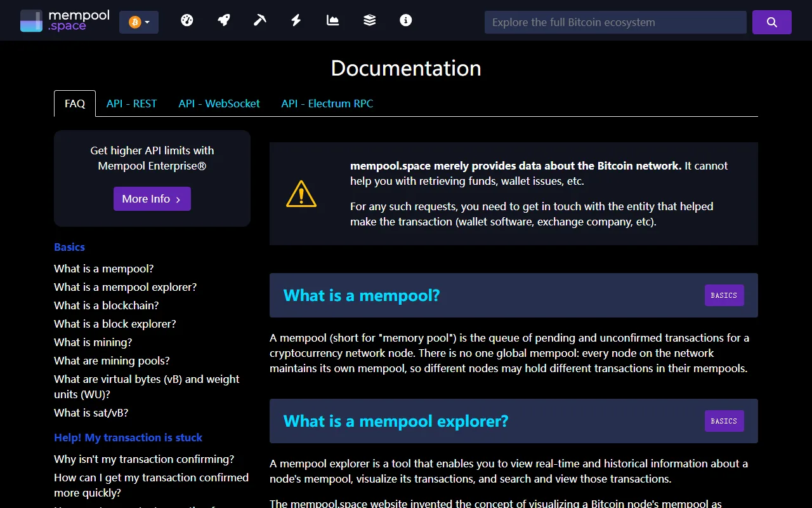The image size is (812, 508).
Task: Click the More Info button
Action: pos(152,199)
